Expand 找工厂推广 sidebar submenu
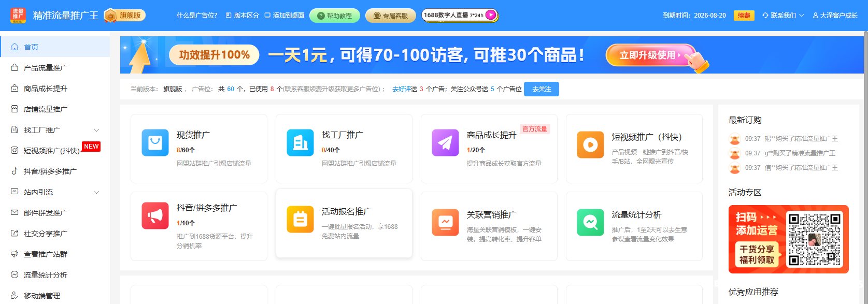The height and width of the screenshot is (304, 868). [96, 130]
